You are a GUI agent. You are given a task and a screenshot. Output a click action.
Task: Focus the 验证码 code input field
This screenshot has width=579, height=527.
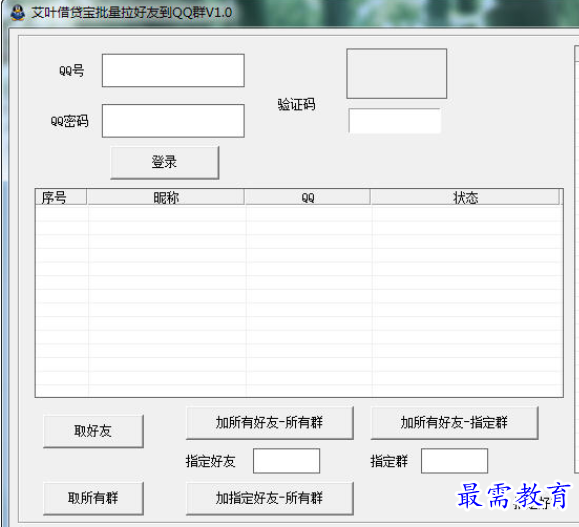(x=395, y=121)
